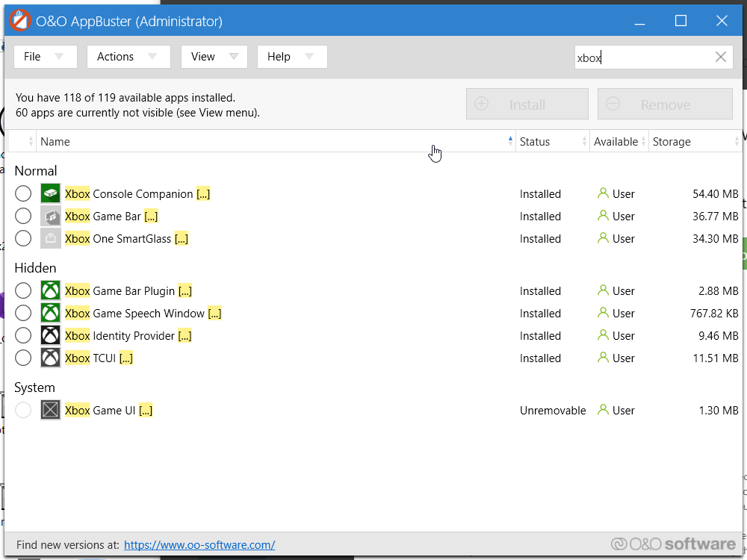
Task: Click the Normal group heading
Action: point(36,170)
